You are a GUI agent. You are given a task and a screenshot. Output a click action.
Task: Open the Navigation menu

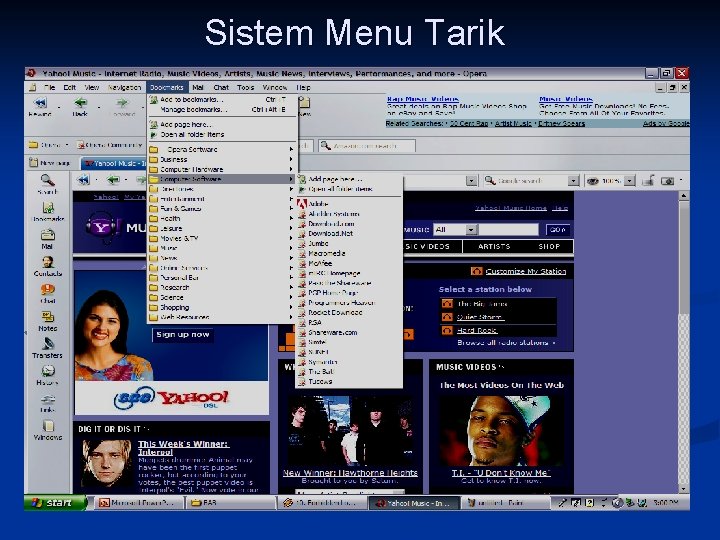pyautogui.click(x=124, y=87)
